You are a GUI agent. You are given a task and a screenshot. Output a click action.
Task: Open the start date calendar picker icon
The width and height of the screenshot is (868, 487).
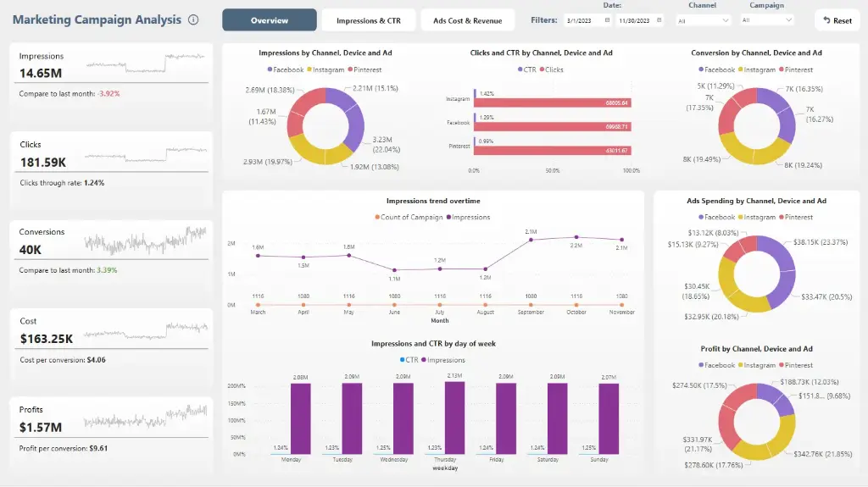pos(607,20)
